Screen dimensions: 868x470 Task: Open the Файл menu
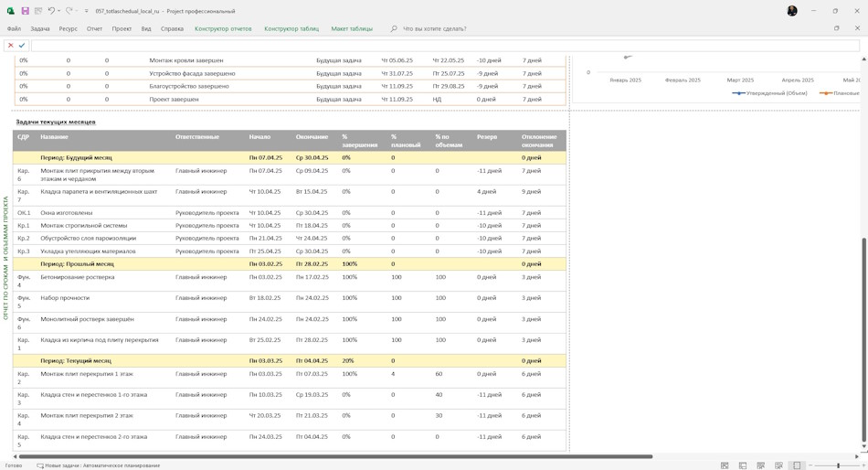point(14,28)
